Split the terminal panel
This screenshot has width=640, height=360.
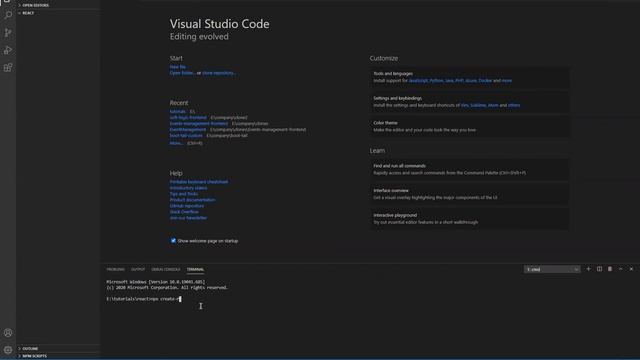(599, 269)
